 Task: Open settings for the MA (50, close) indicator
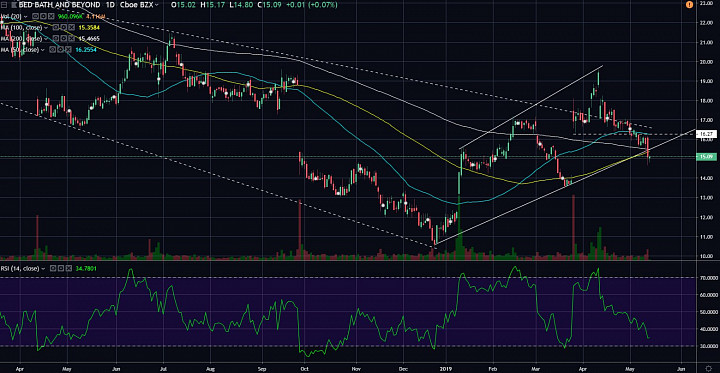(60, 49)
